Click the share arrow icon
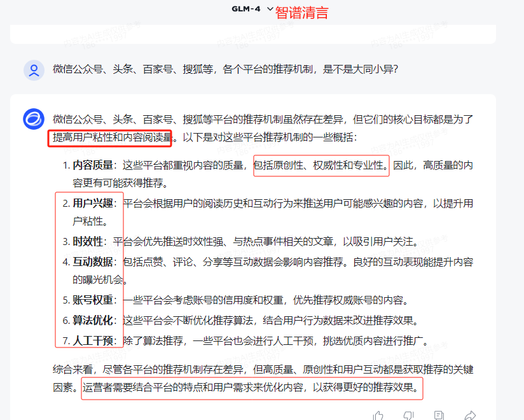Image resolution: width=524 pixels, height=420 pixels. (470, 416)
